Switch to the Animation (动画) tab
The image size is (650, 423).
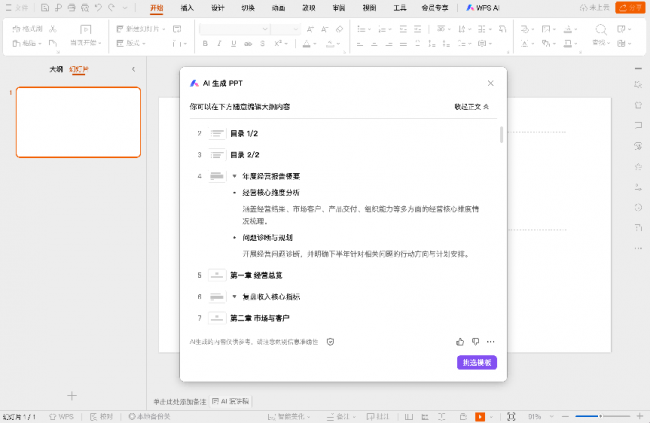click(278, 8)
